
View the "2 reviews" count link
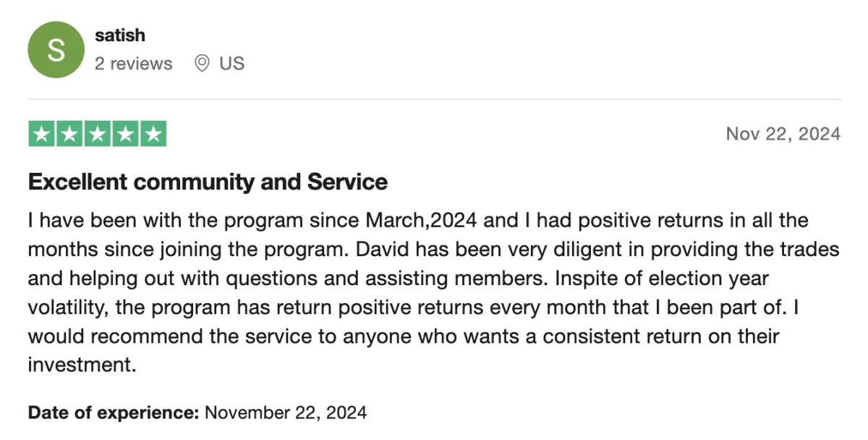(134, 64)
